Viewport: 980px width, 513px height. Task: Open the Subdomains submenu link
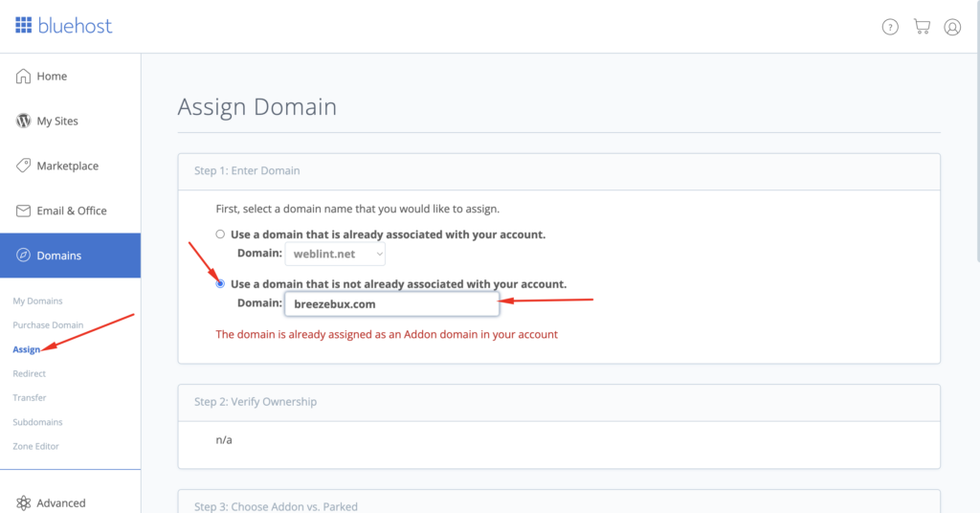(37, 422)
